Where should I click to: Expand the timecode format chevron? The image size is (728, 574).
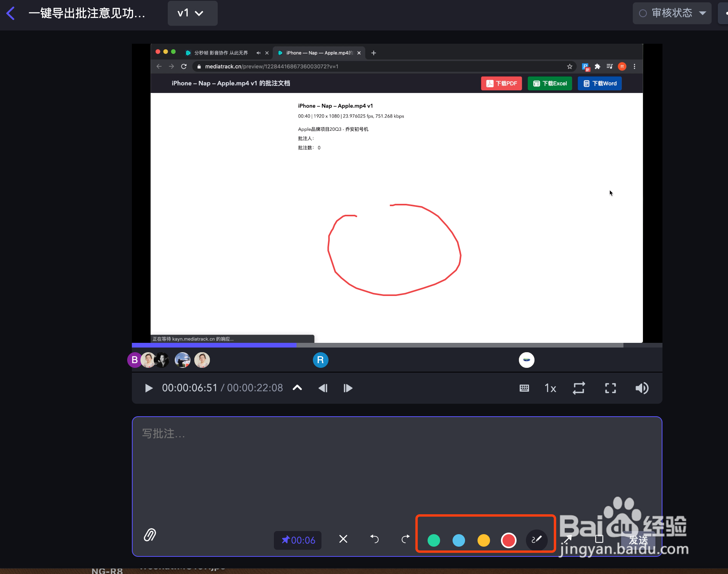297,388
